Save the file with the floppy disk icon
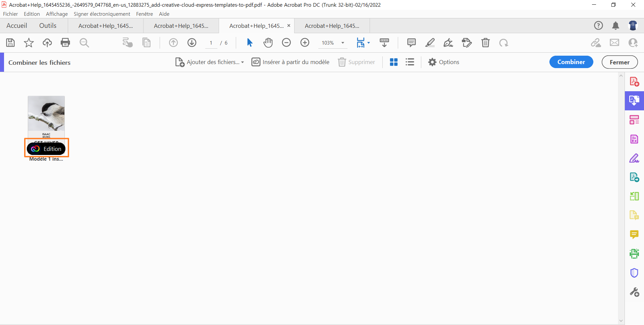Screen dimensions: 644x325 point(10,43)
